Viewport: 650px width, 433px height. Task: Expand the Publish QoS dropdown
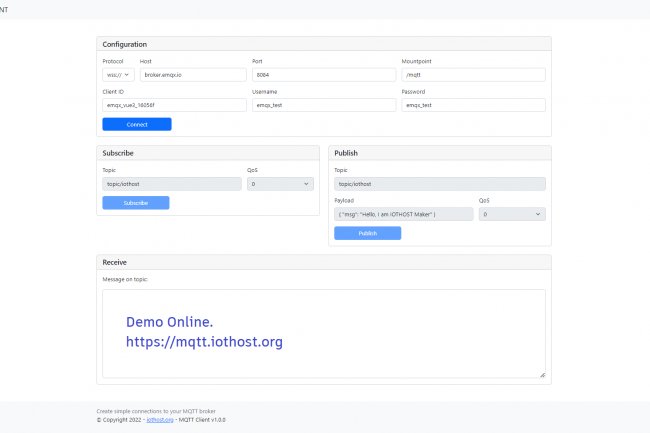click(512, 214)
